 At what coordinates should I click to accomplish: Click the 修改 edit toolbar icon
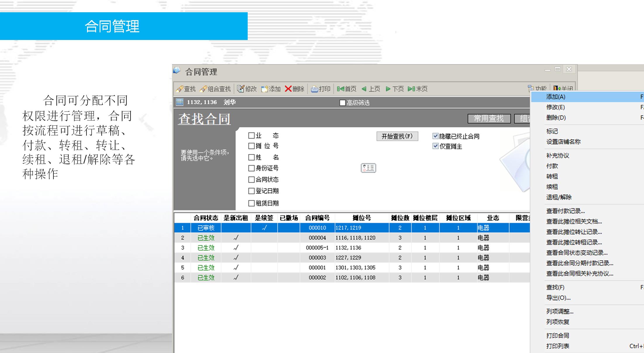(x=241, y=89)
